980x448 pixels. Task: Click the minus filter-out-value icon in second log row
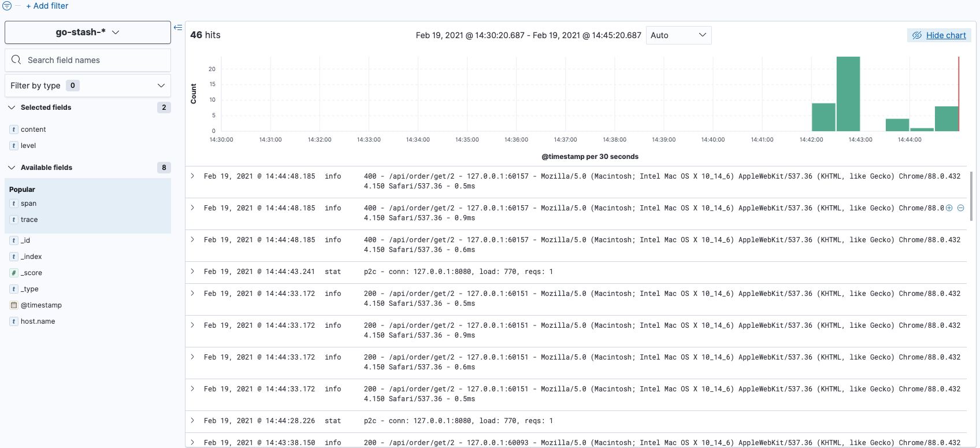click(960, 208)
